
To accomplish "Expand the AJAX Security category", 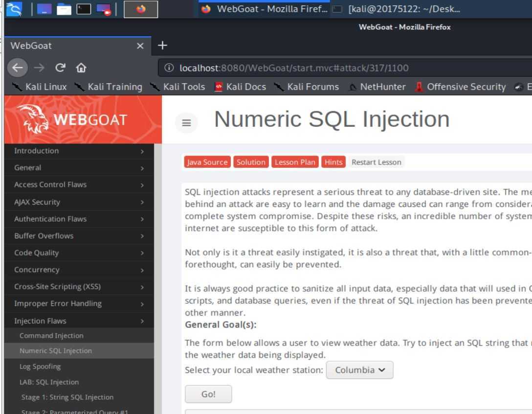I will pyautogui.click(x=79, y=202).
